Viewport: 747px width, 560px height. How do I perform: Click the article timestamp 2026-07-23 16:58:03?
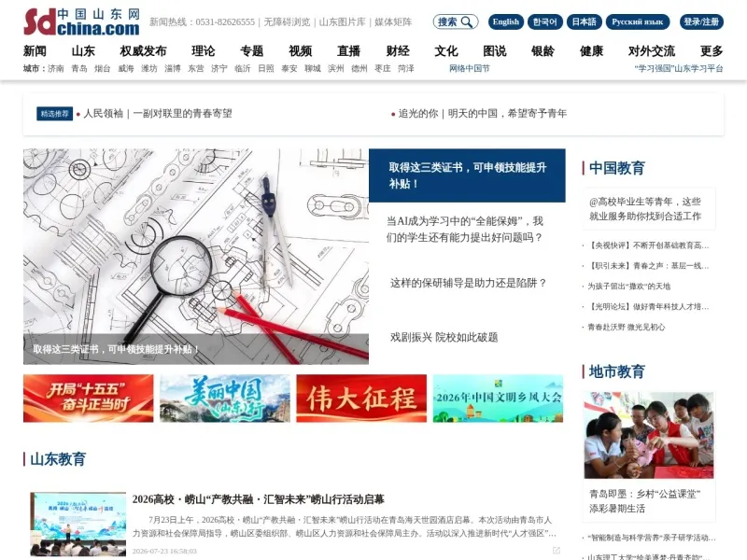(x=164, y=551)
